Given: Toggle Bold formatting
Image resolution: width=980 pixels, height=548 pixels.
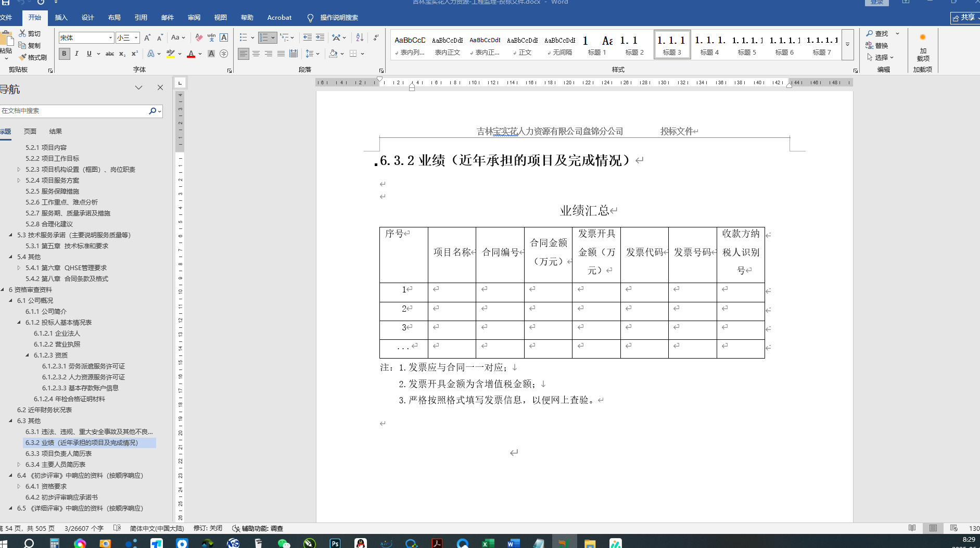Looking at the screenshot, I should click(x=65, y=54).
